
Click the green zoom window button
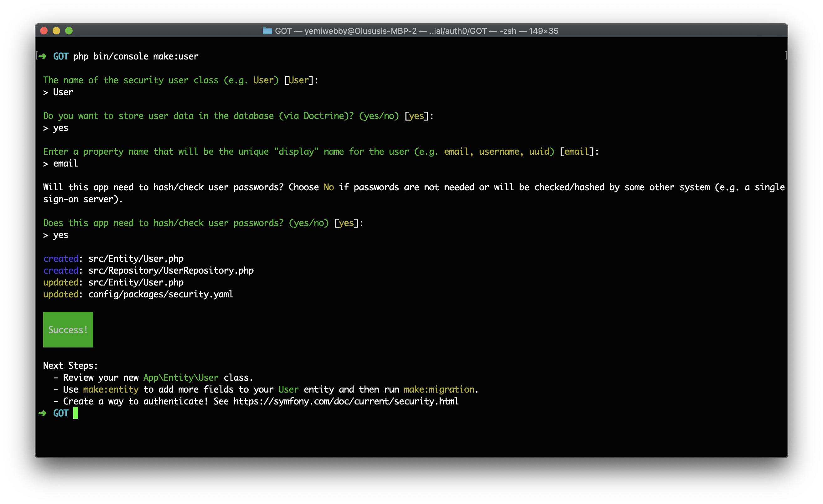click(69, 31)
